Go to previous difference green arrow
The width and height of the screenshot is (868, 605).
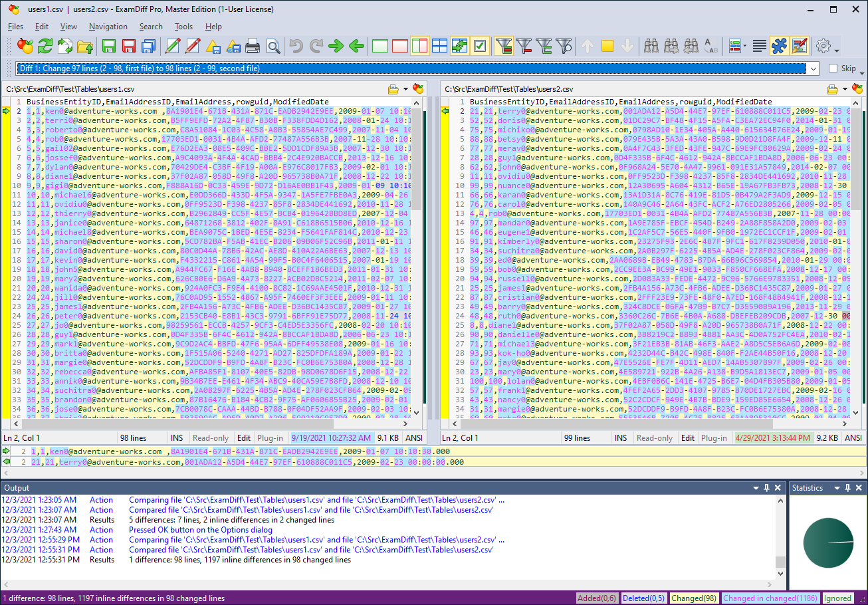tap(356, 46)
